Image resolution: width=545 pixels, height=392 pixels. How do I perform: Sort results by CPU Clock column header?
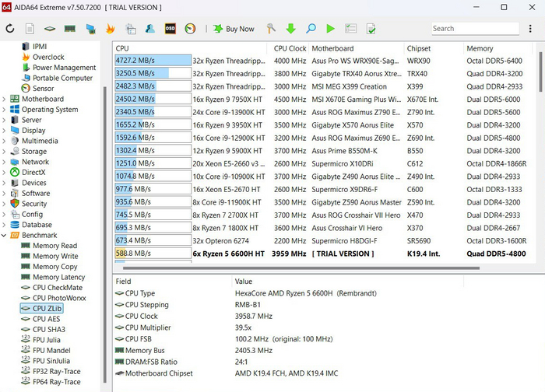290,48
